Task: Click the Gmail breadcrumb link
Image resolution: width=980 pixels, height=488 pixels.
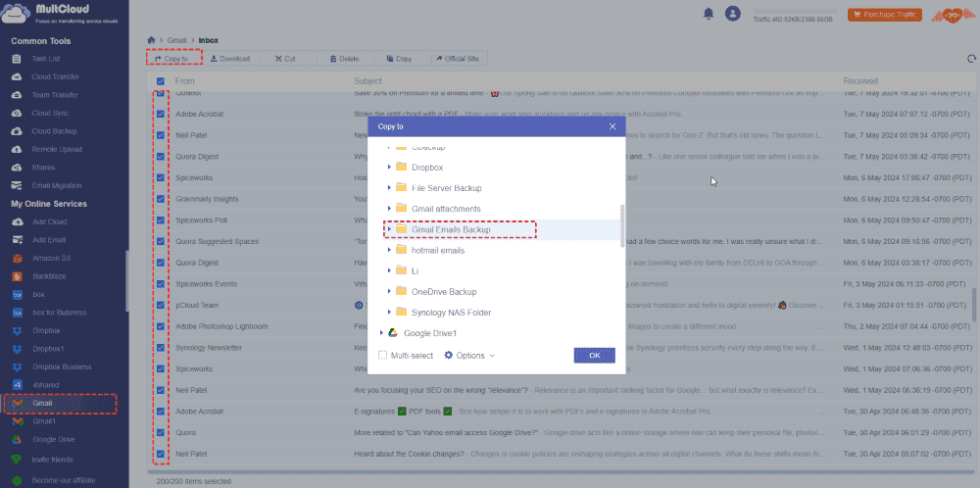Action: tap(176, 40)
